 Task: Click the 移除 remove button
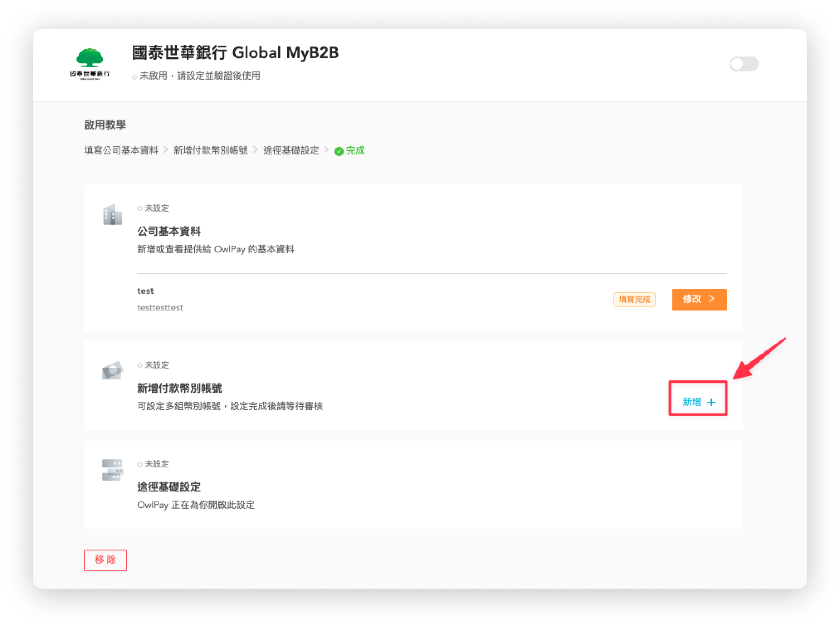(105, 560)
